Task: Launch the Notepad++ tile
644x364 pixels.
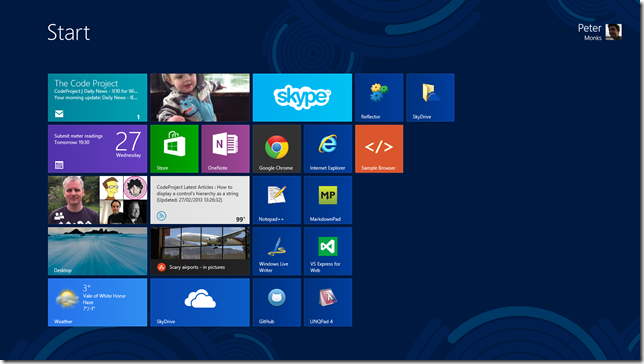Action: point(277,200)
